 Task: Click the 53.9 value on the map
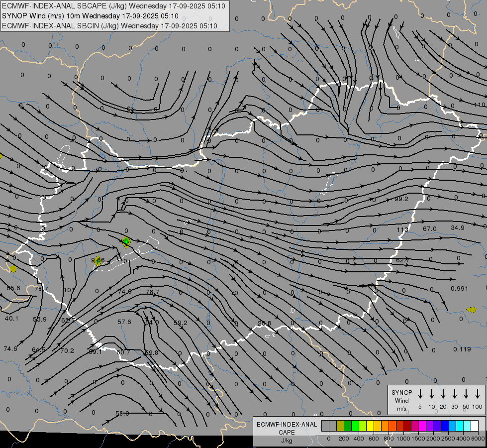pyautogui.click(x=40, y=319)
